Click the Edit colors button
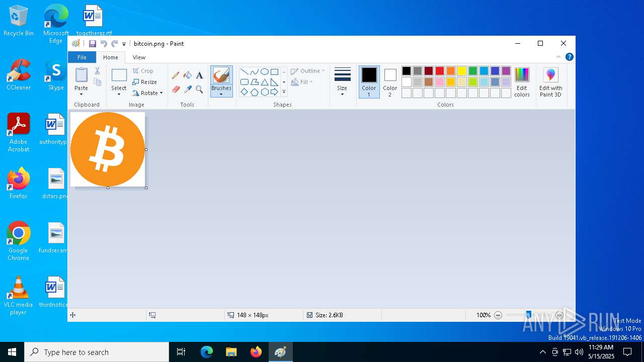644x362 pixels. pos(522,82)
